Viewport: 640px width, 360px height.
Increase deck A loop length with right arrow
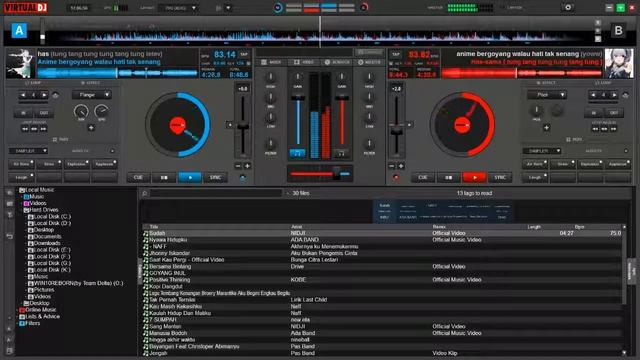coord(44,95)
